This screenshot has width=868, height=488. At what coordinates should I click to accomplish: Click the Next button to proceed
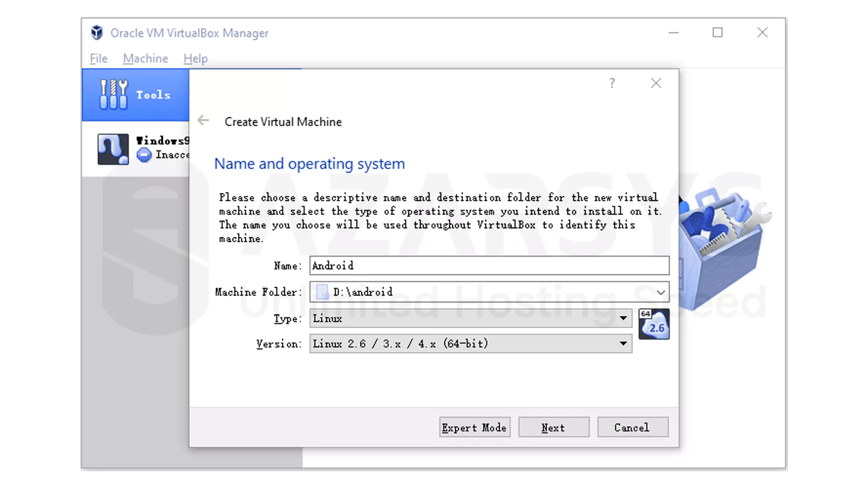click(x=553, y=427)
